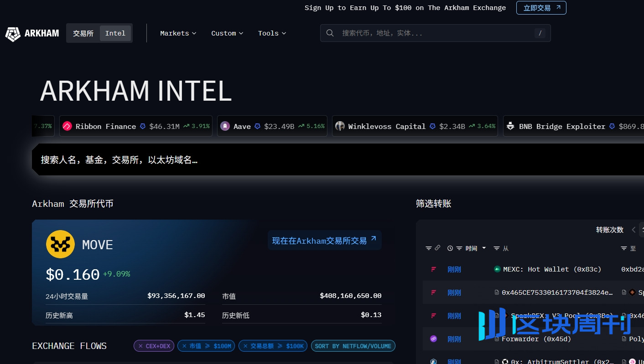Screen dimensions: 644x364
Task: Click the chain link column icon
Action: coord(437,248)
